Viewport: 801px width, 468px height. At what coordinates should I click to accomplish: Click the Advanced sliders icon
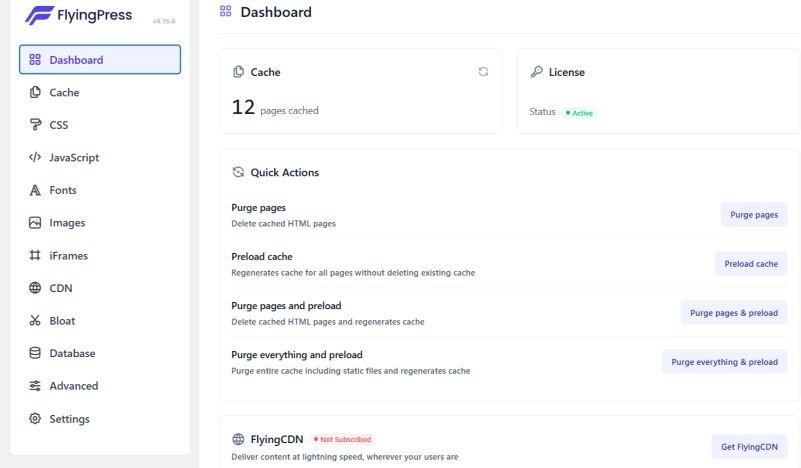(35, 386)
